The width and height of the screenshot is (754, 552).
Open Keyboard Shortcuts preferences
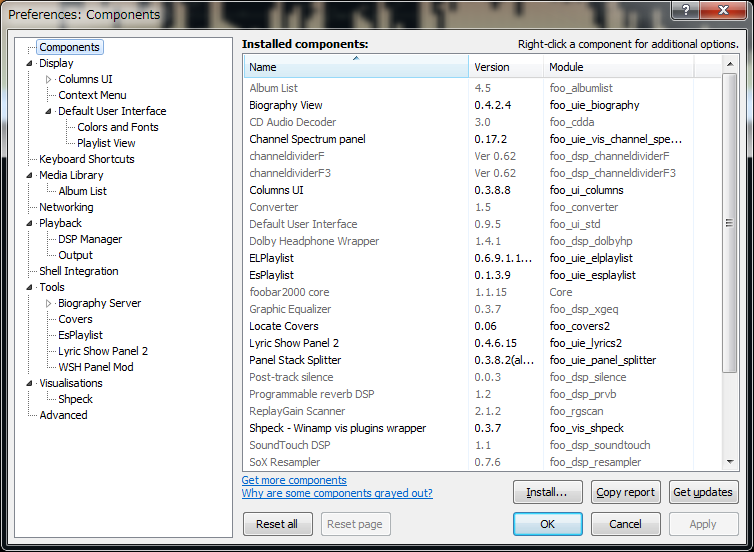coord(87,159)
